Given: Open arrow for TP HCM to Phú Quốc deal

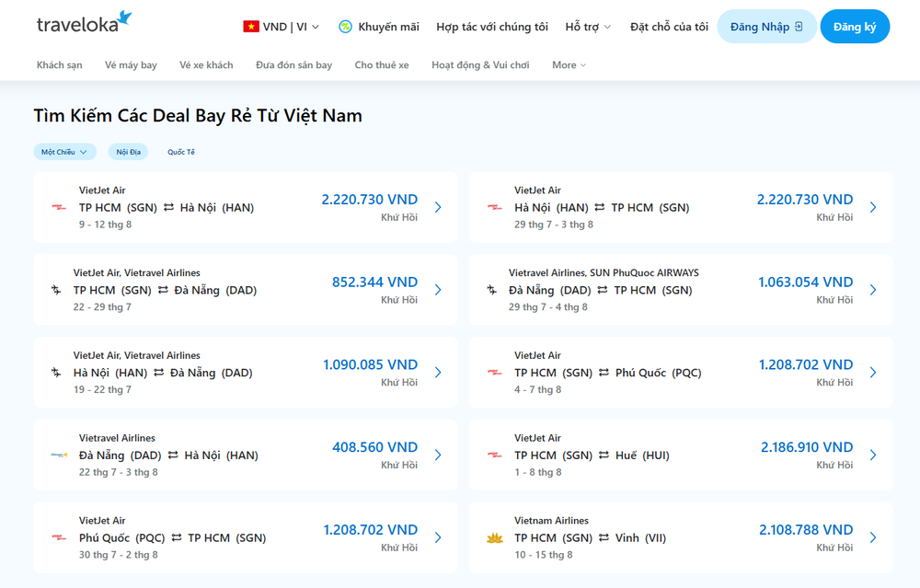Looking at the screenshot, I should (873, 373).
